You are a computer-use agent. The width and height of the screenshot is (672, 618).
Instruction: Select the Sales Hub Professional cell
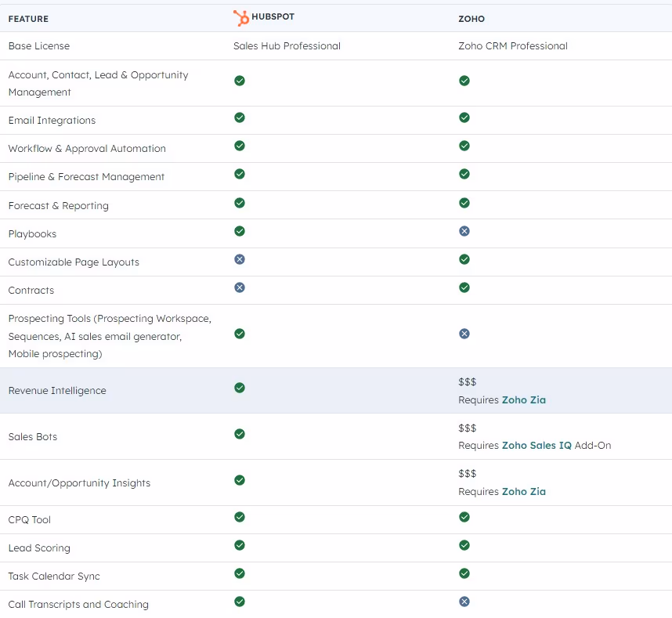287,46
